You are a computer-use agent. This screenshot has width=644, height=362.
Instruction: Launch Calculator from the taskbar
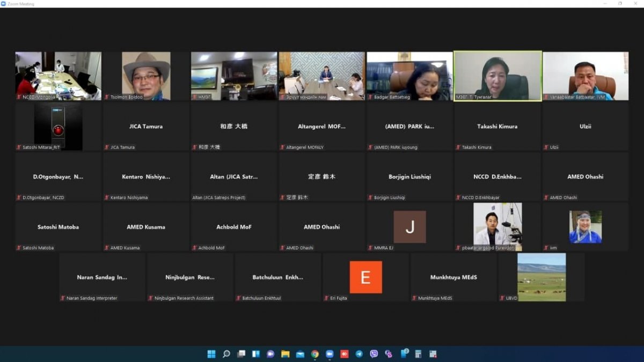[418, 354]
